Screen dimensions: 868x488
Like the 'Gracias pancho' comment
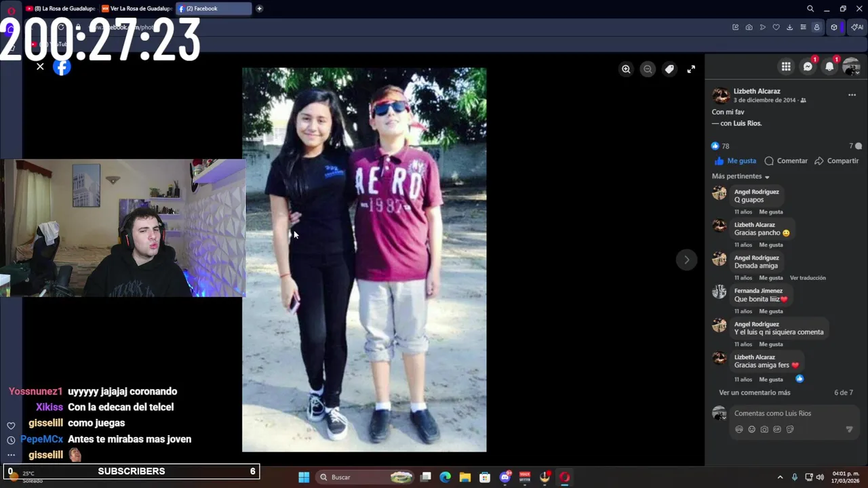(x=771, y=245)
